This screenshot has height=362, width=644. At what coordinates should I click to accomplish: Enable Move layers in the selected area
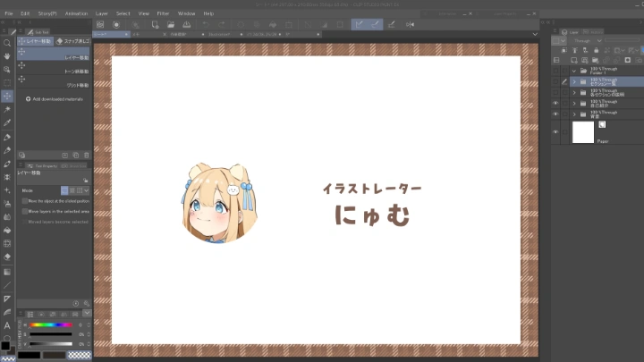[x=25, y=211]
